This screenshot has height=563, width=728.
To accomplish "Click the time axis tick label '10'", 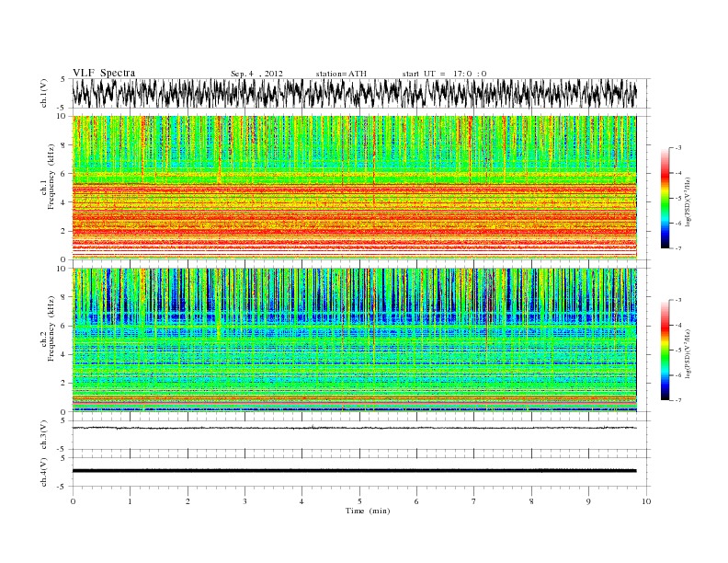I will [x=646, y=501].
